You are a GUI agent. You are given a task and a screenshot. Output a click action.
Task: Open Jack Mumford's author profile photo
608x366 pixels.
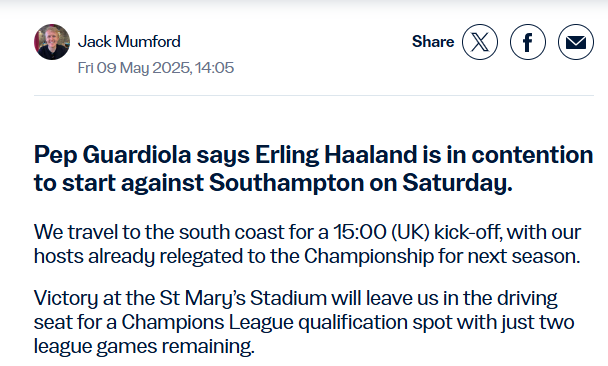coord(52,42)
